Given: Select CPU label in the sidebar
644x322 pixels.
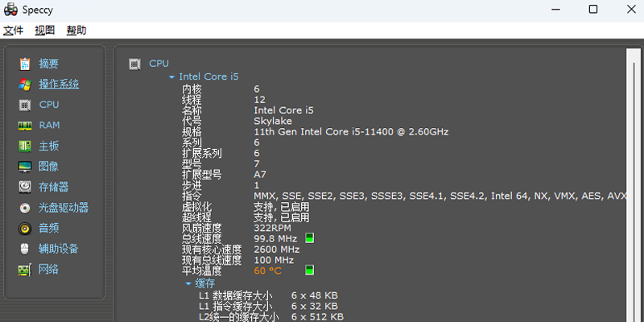Looking at the screenshot, I should (x=49, y=105).
